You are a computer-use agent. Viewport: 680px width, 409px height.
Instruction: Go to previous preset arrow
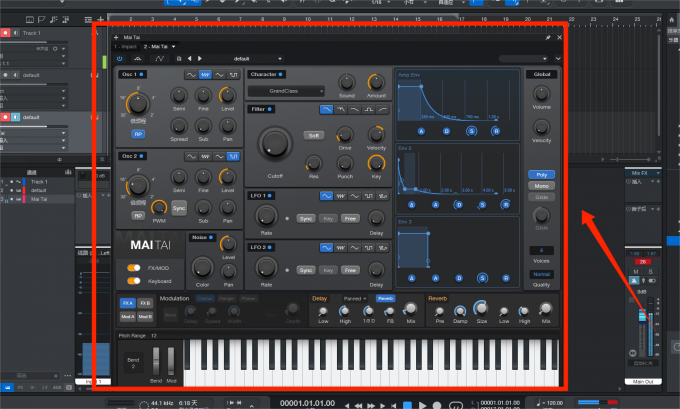[190, 59]
